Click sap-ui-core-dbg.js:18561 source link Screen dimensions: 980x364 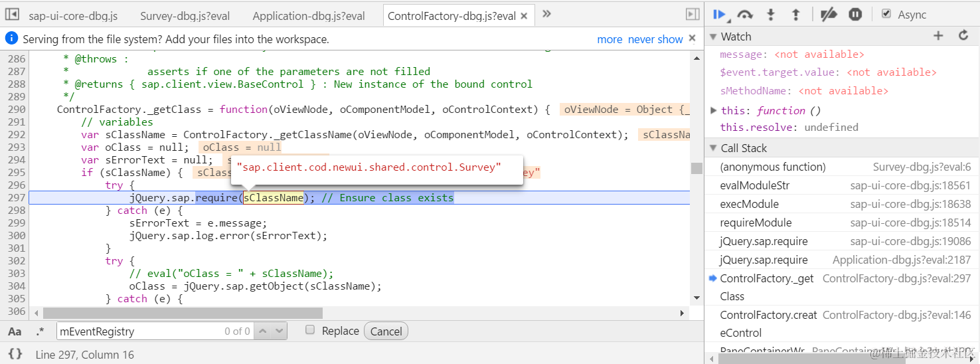click(x=910, y=185)
